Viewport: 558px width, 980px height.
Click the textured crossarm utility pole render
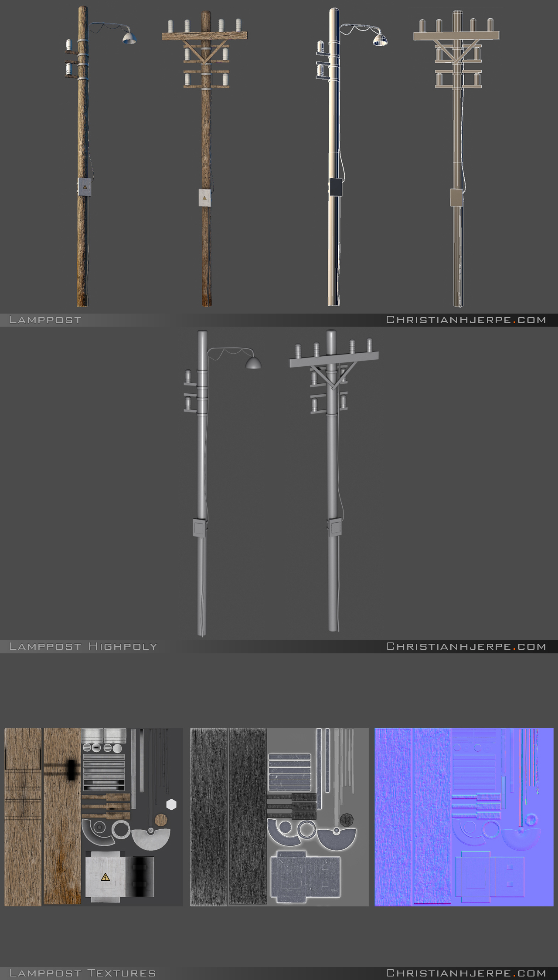205,159
